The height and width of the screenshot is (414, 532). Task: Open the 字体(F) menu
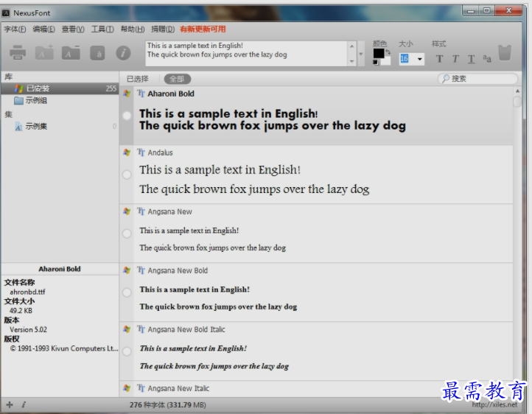[15, 29]
